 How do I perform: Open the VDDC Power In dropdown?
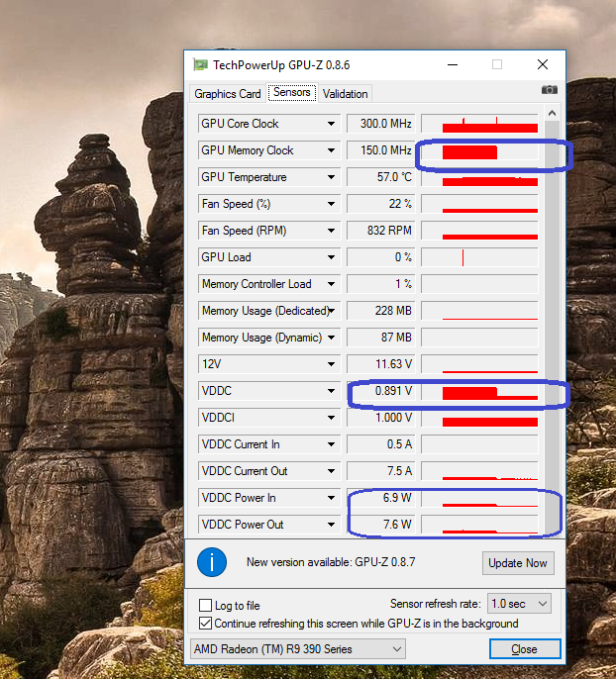[x=331, y=498]
